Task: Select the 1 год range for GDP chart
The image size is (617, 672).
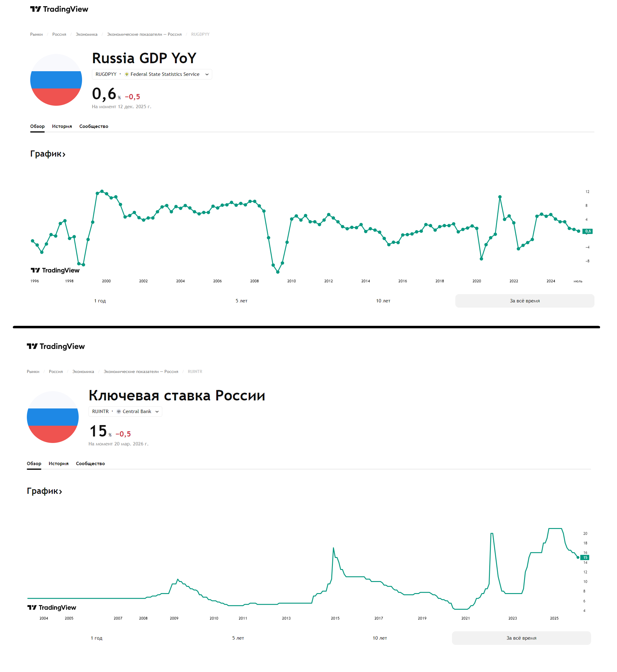Action: click(100, 301)
